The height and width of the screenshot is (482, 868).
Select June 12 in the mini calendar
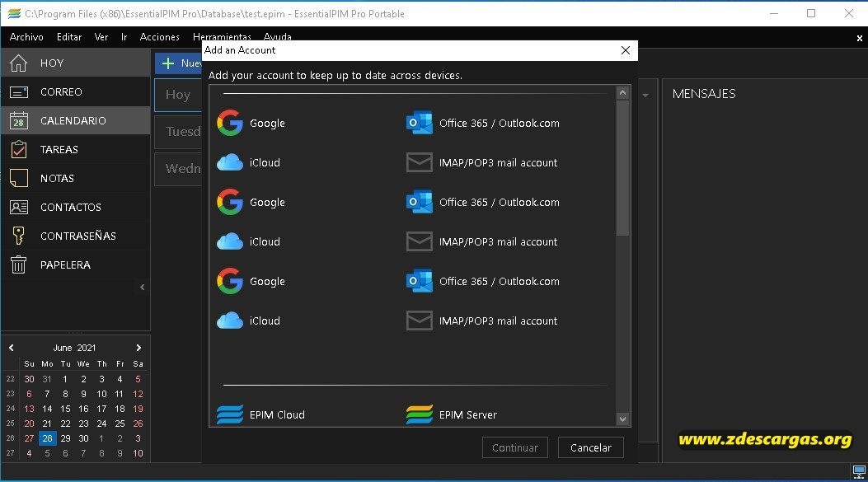point(138,394)
